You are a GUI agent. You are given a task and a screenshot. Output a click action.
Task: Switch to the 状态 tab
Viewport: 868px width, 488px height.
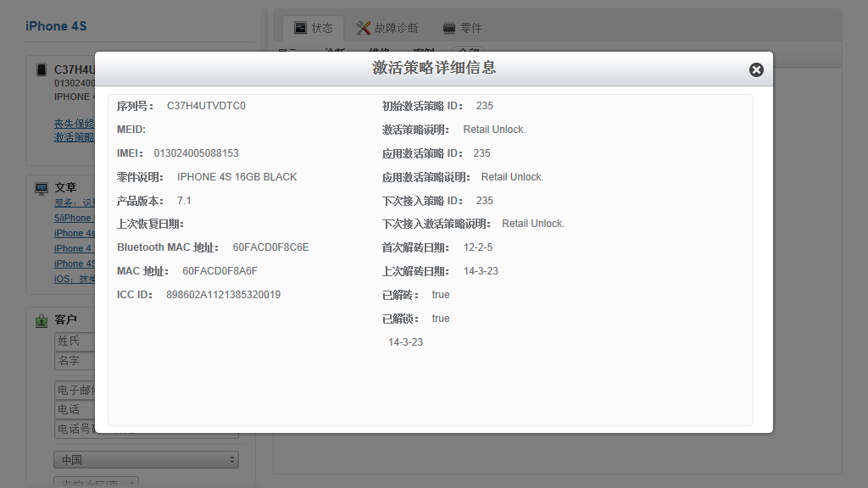[x=314, y=28]
